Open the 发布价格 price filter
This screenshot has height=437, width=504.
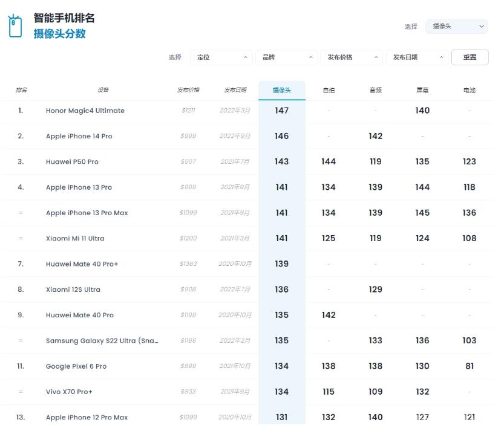(352, 57)
